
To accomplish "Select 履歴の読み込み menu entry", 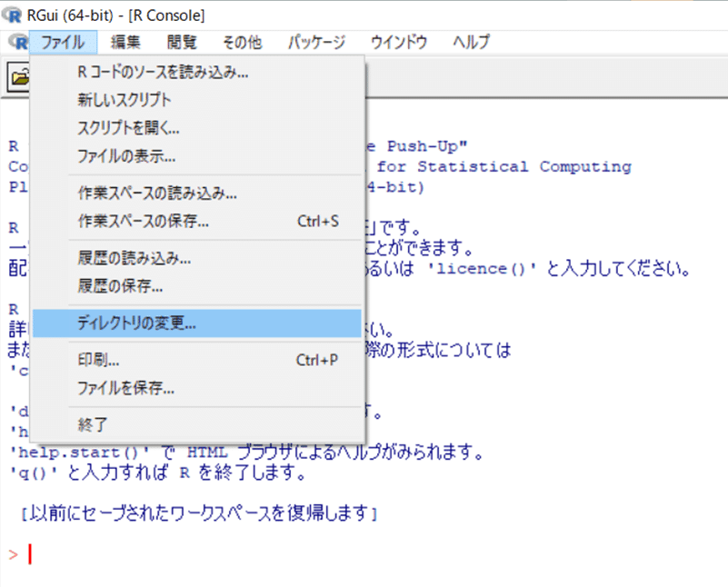I will click(x=197, y=258).
